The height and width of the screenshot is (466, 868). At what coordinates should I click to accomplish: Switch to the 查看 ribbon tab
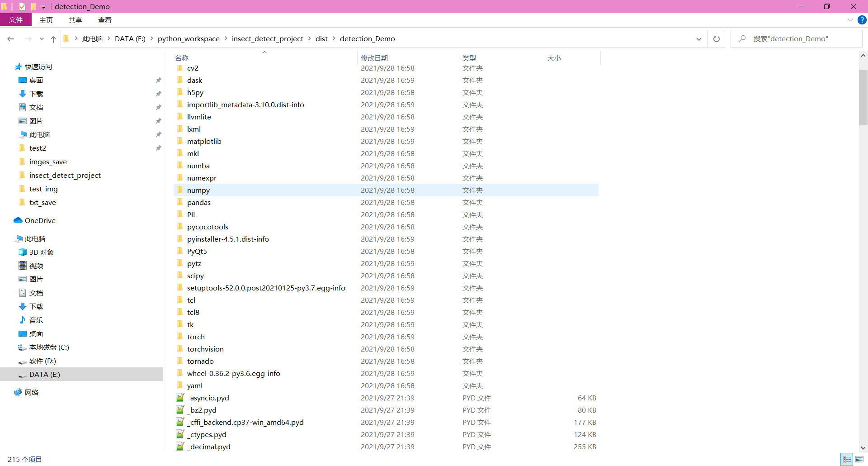point(105,20)
